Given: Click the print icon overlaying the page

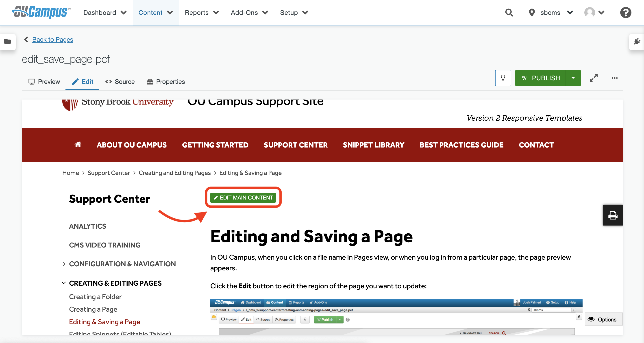Looking at the screenshot, I should click(x=613, y=215).
